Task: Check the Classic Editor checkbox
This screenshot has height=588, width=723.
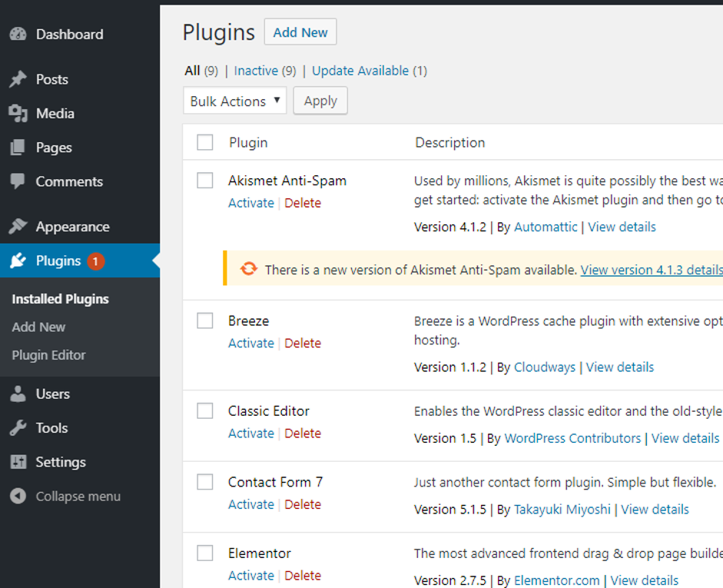Action: 204,410
